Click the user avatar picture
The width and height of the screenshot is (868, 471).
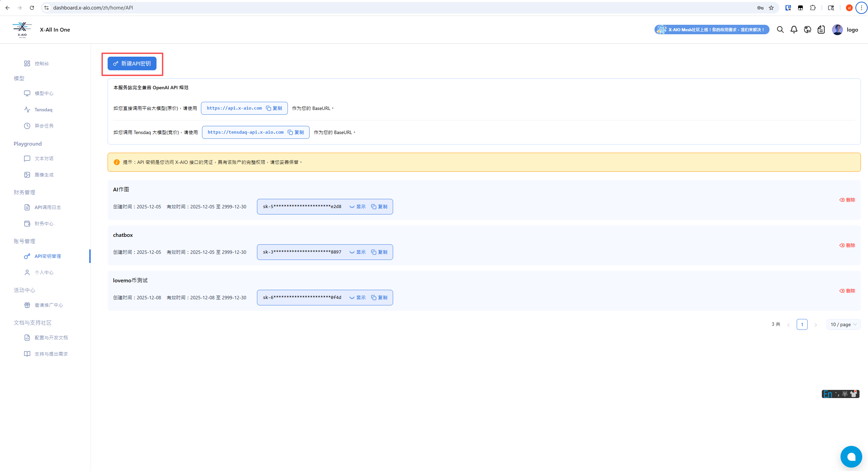(x=837, y=30)
